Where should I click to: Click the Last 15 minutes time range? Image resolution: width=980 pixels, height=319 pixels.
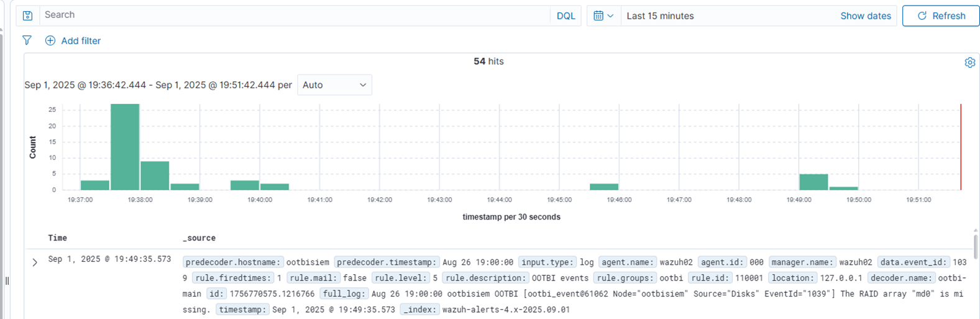coord(660,16)
